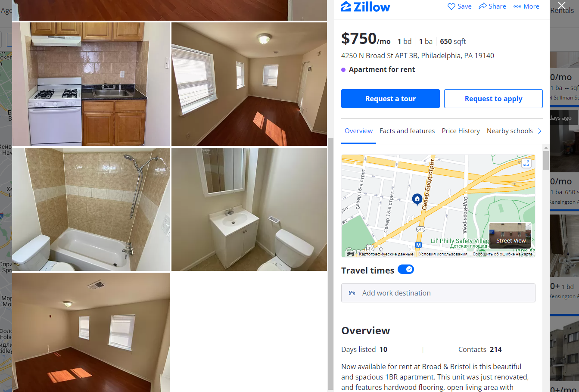Click the details panel scrollbar
This screenshot has height=392, width=579.
(x=546, y=160)
